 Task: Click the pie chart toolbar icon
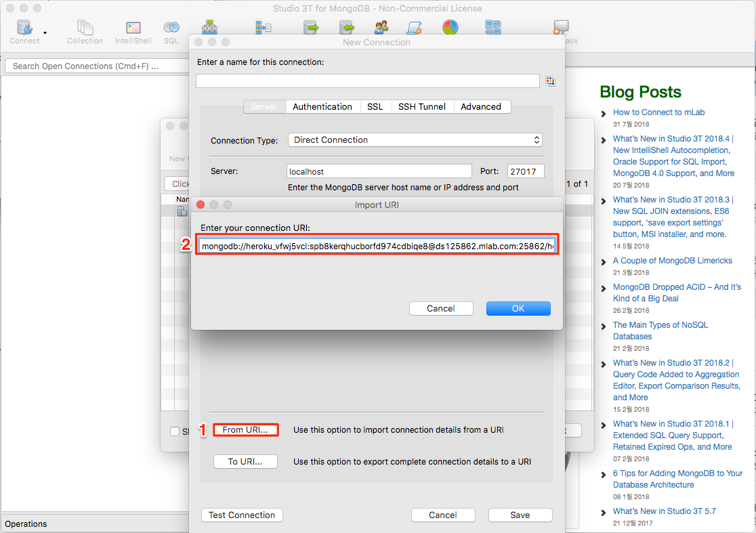450,26
